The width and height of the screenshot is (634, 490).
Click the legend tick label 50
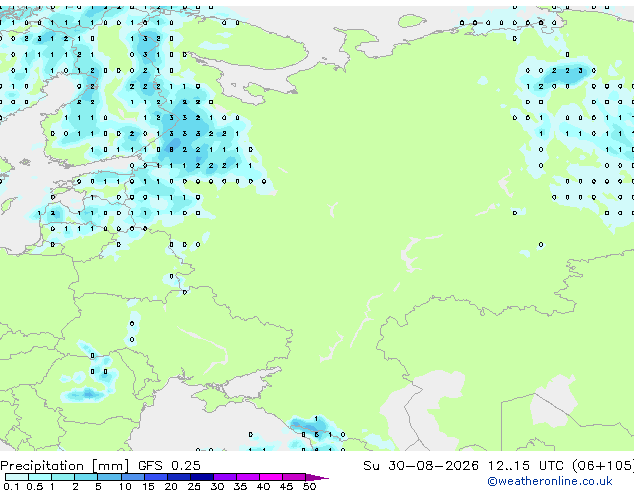[309, 486]
